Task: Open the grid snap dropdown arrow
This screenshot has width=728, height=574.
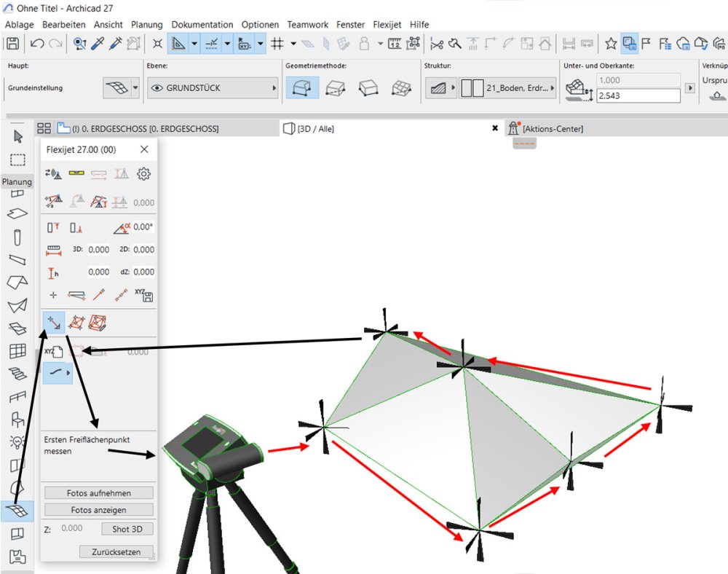Action: point(293,44)
